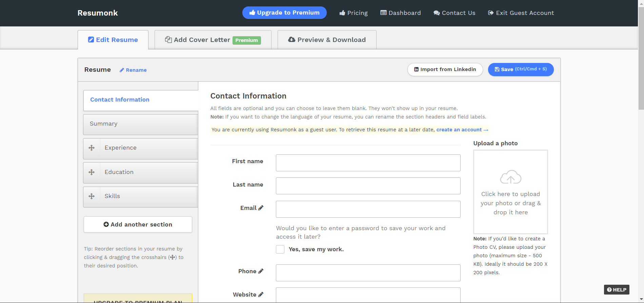This screenshot has height=303, width=644.
Task: Exit the guest account
Action: click(521, 13)
